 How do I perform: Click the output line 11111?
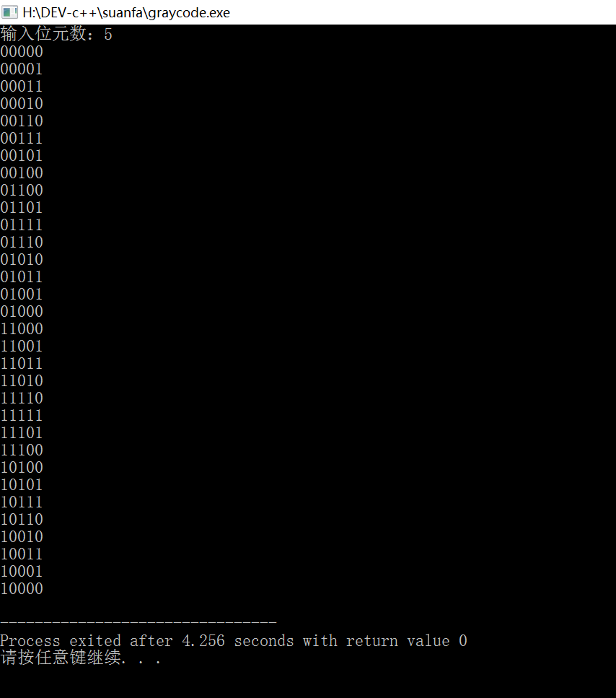pyautogui.click(x=22, y=415)
